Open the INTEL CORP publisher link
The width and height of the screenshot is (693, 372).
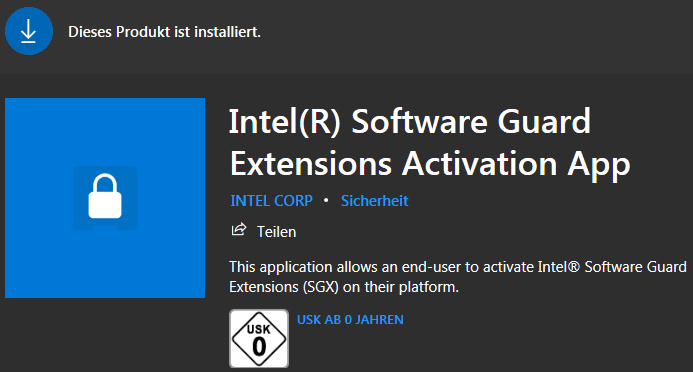click(x=271, y=201)
